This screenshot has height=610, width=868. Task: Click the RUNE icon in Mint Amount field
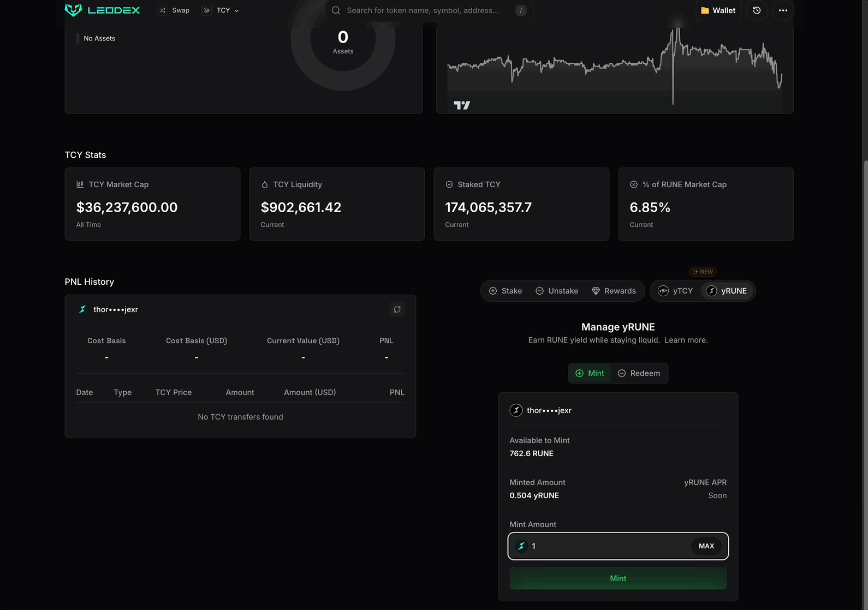[521, 546]
